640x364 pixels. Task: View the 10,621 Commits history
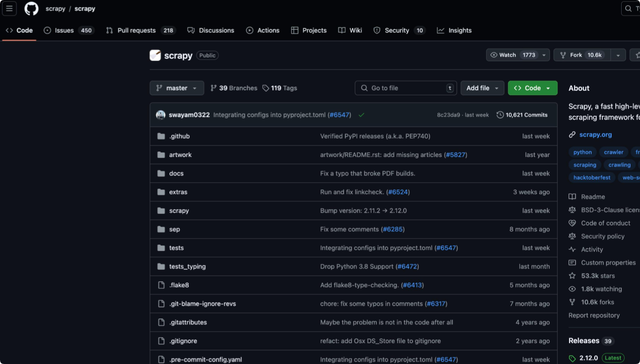522,115
